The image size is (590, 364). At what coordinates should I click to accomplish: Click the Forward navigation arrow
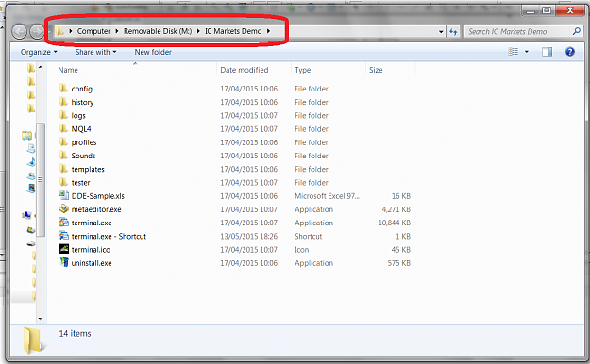pyautogui.click(x=37, y=31)
